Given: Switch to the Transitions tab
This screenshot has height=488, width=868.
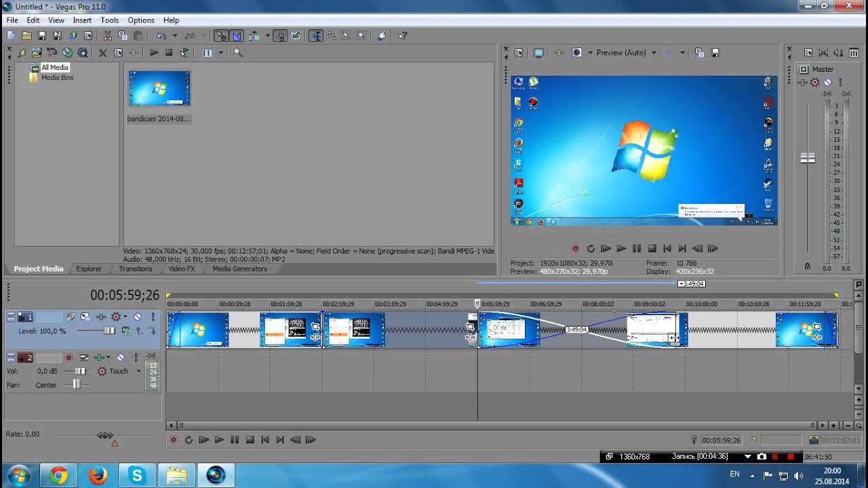Looking at the screenshot, I should (x=136, y=269).
